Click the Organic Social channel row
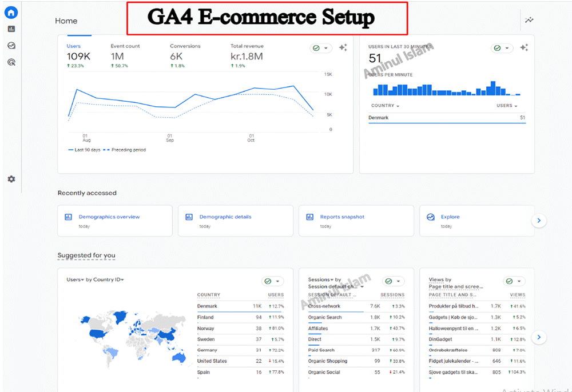 tap(356, 373)
